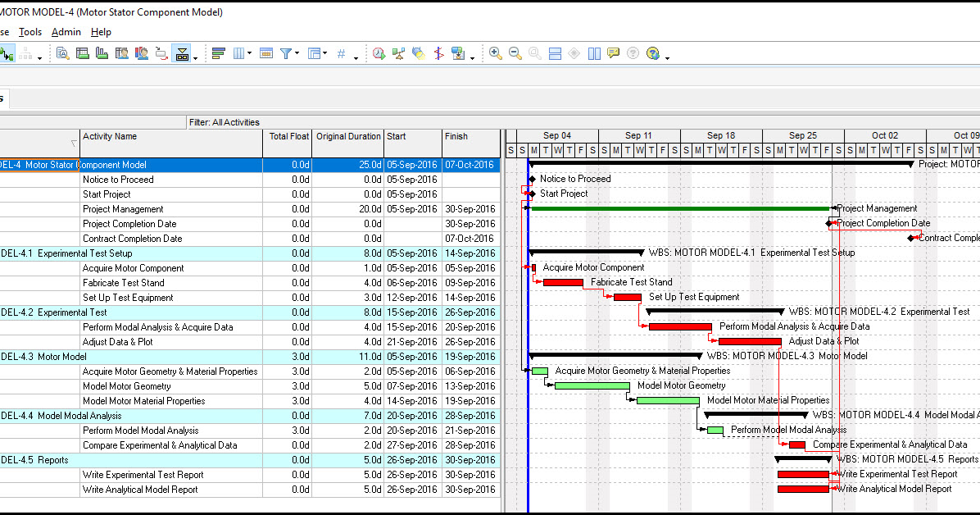Open the Admin menu
Image resolution: width=980 pixels, height=515 pixels.
(66, 32)
